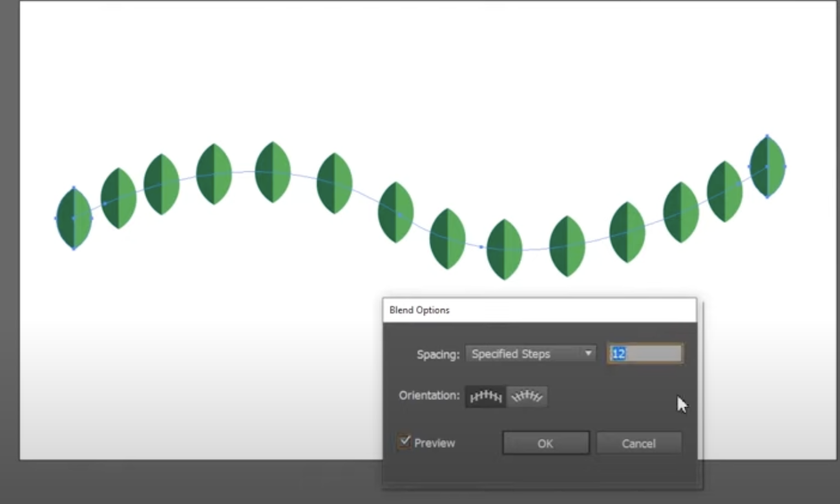The height and width of the screenshot is (504, 840).
Task: Click the third leaf from the left
Action: point(161,184)
